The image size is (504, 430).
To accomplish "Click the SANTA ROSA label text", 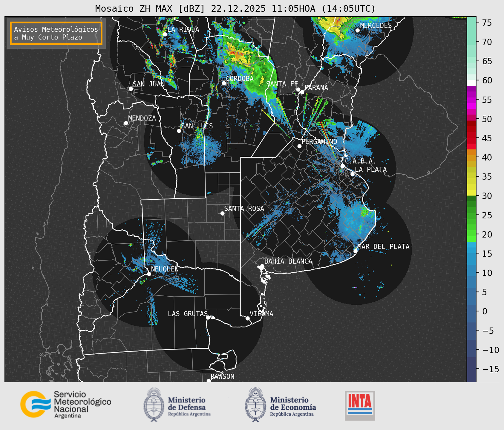I will coord(244,208).
